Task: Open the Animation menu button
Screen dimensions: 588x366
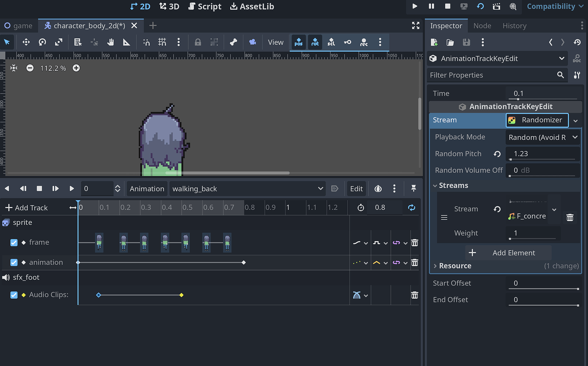Action: [147, 189]
